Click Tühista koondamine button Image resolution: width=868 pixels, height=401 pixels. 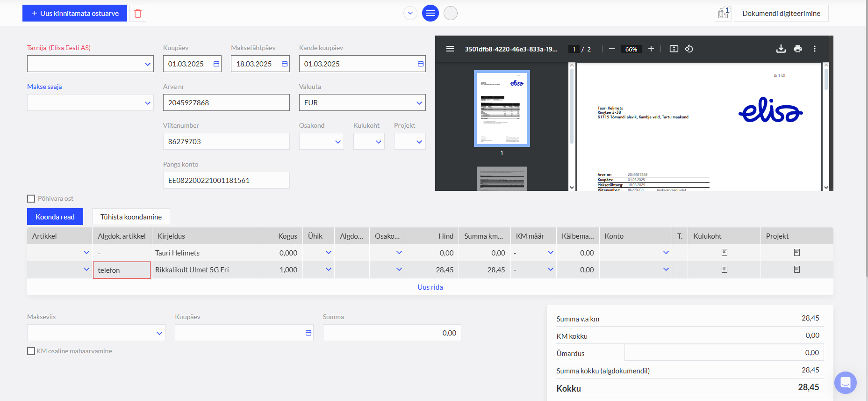point(131,217)
